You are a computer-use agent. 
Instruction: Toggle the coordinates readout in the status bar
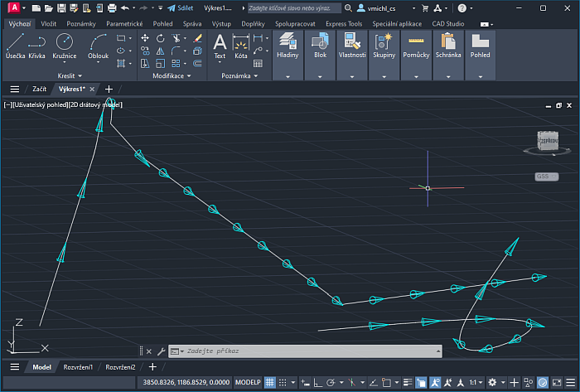coord(185,383)
